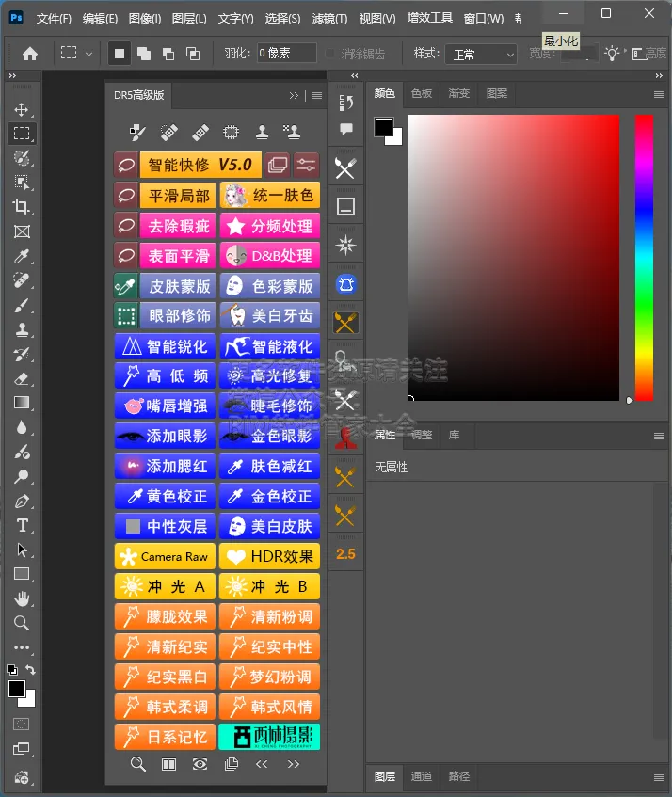Open the 图层 panel options menu
The width and height of the screenshot is (672, 797).
(x=658, y=777)
